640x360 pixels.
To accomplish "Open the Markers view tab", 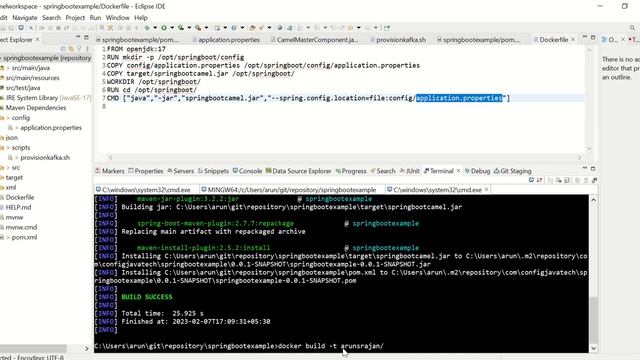I will coord(109,171).
